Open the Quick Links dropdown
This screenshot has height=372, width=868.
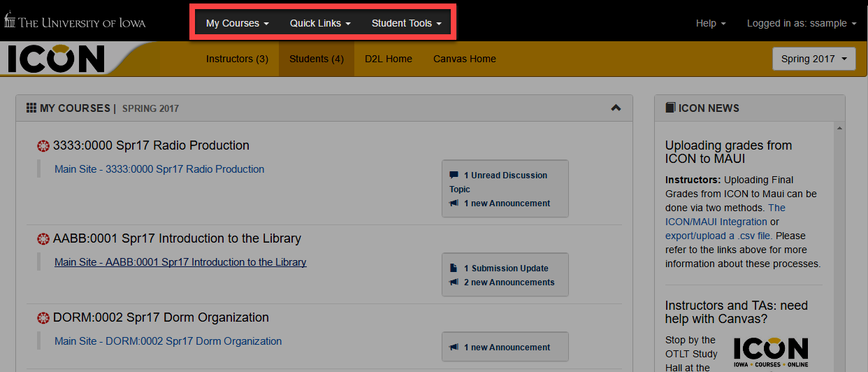click(320, 23)
